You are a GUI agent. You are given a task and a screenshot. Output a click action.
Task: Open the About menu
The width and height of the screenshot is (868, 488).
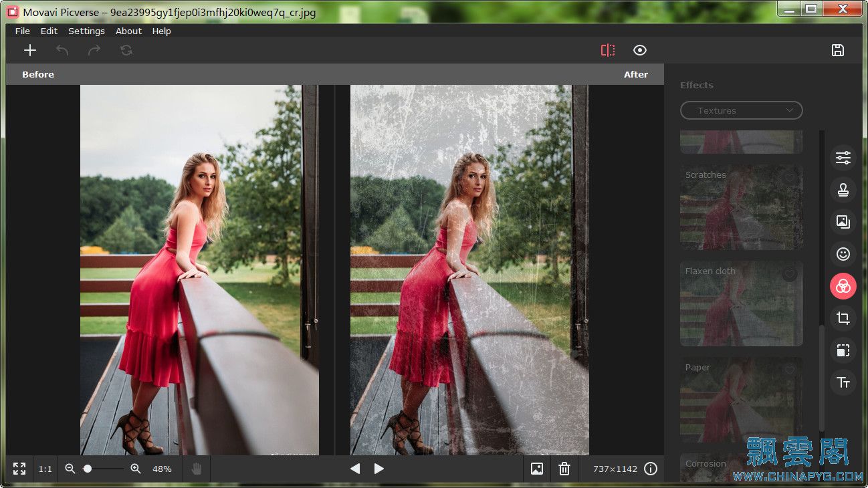[x=128, y=31]
